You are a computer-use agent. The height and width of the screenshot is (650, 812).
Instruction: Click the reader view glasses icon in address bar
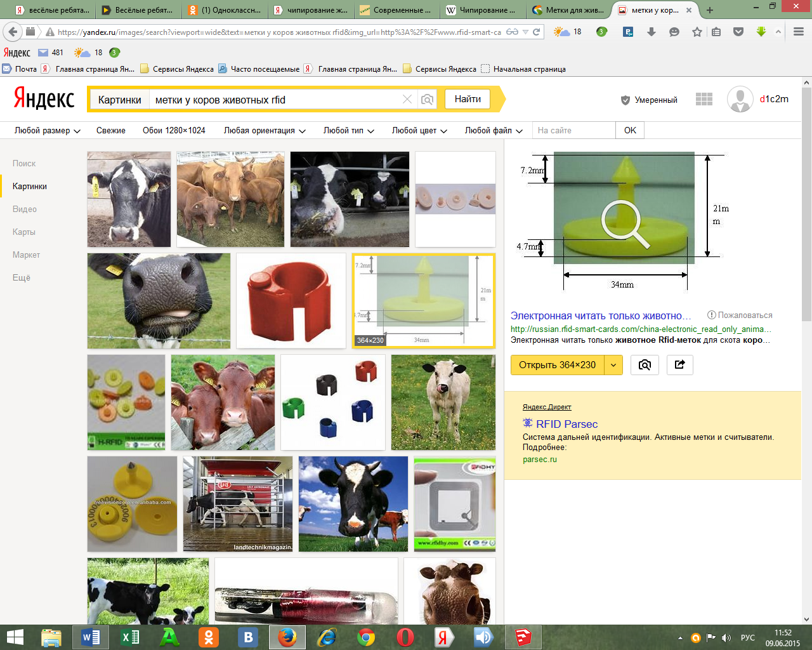point(512,32)
